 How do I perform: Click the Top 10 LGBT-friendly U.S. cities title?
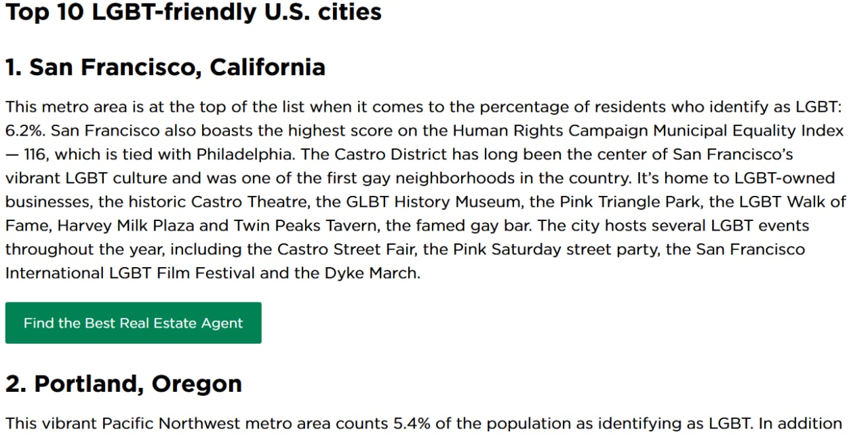[193, 12]
